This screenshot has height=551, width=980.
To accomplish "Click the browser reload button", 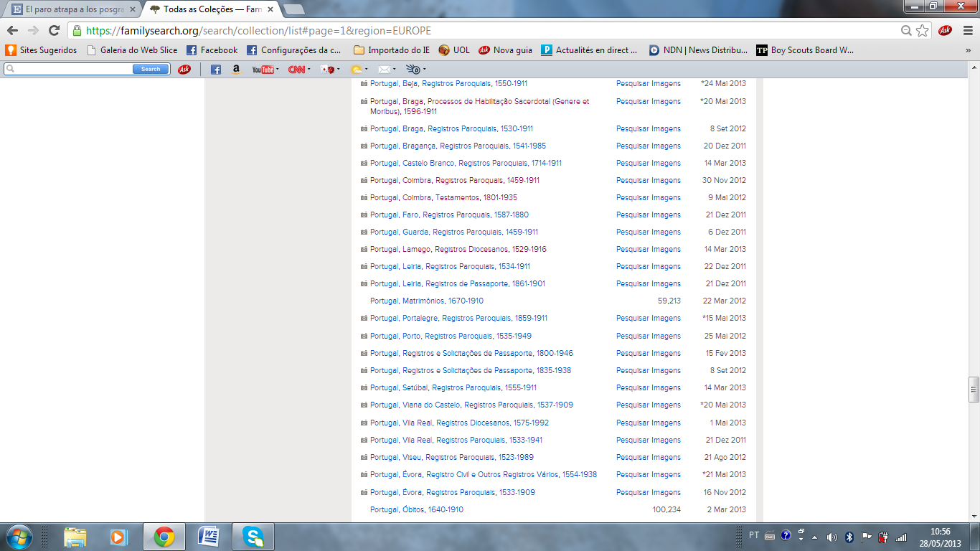I will click(x=54, y=31).
